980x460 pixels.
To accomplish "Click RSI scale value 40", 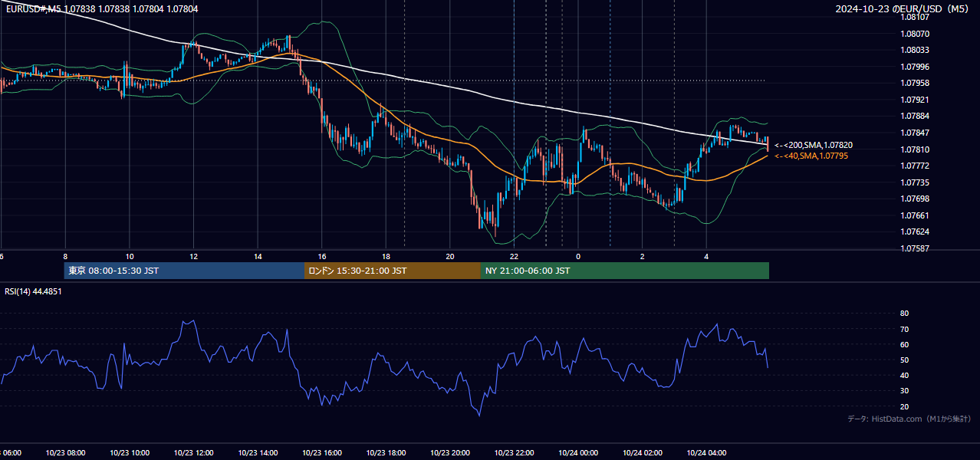I will 904,375.
